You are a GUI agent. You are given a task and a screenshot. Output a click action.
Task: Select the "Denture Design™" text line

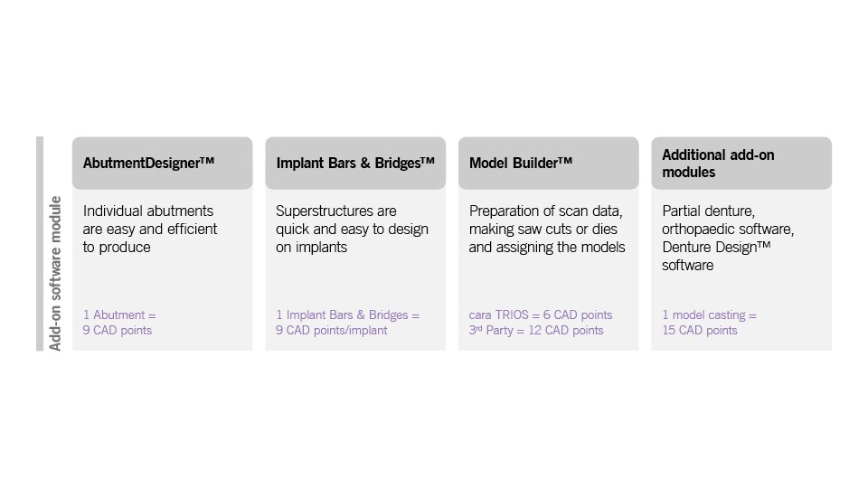(716, 248)
